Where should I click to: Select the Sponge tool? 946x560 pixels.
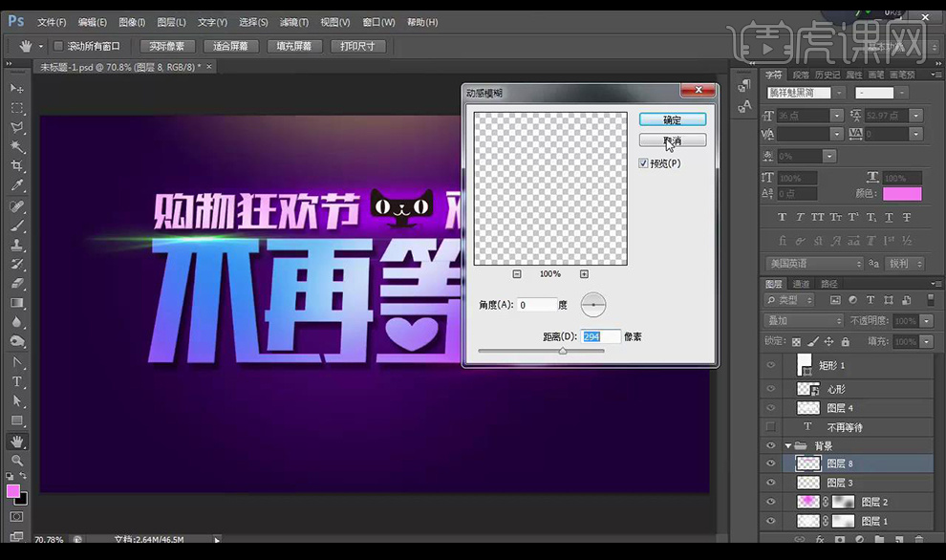(17, 341)
